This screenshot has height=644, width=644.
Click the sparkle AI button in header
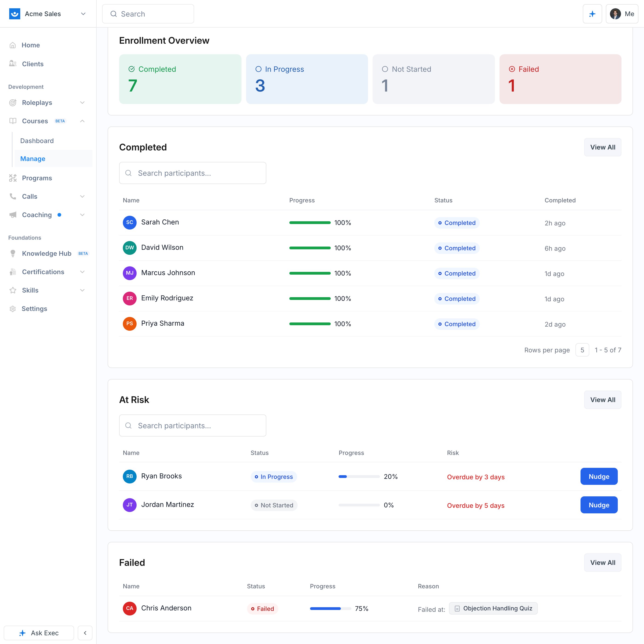pos(592,14)
